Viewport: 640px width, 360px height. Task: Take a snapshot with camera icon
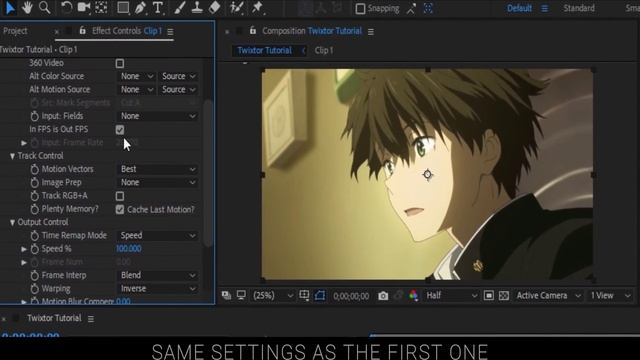383,296
